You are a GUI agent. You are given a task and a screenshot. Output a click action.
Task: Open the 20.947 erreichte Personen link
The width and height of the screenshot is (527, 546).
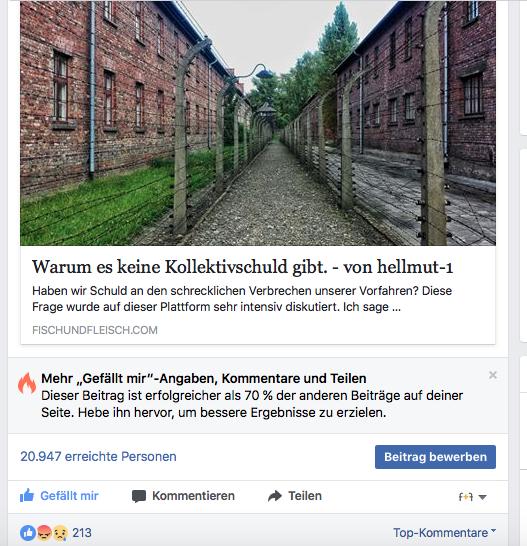pos(98,457)
